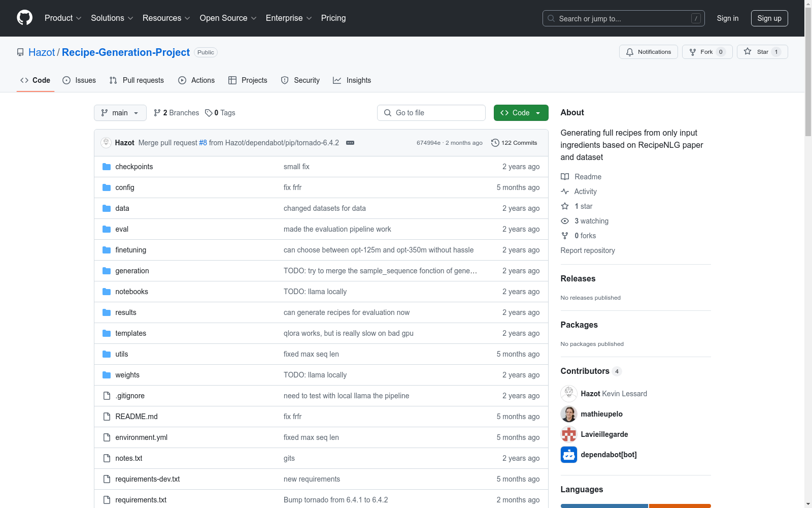Open the Pricing page link
This screenshot has width=812, height=508.
(333, 18)
